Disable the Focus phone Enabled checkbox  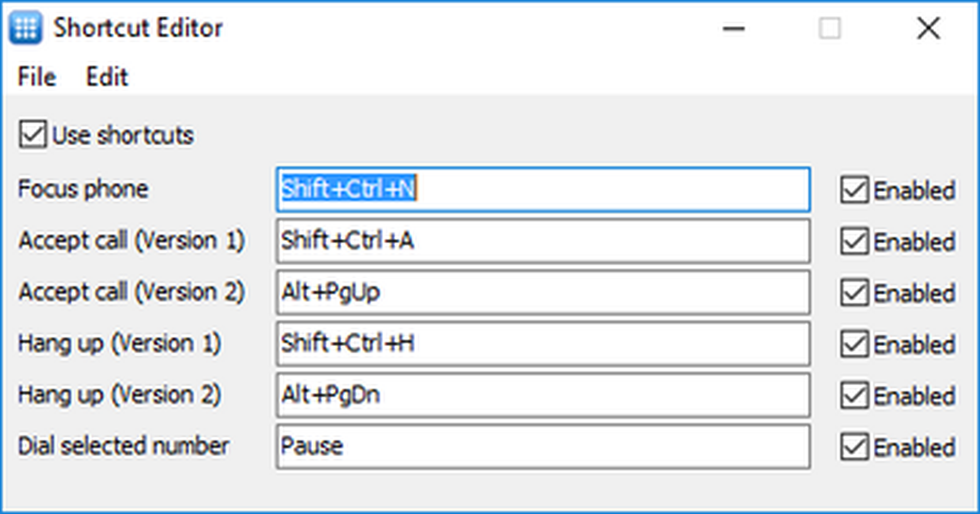point(855,190)
